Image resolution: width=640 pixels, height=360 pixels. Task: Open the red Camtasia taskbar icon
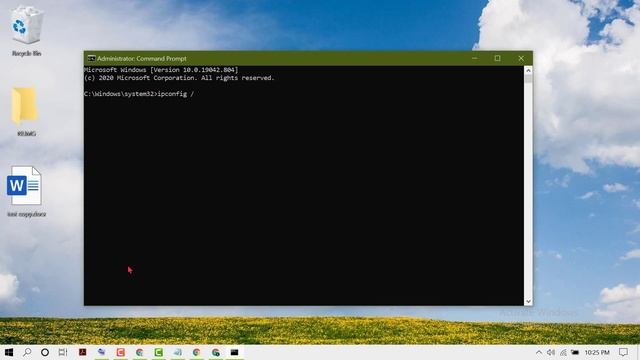pyautogui.click(x=120, y=352)
